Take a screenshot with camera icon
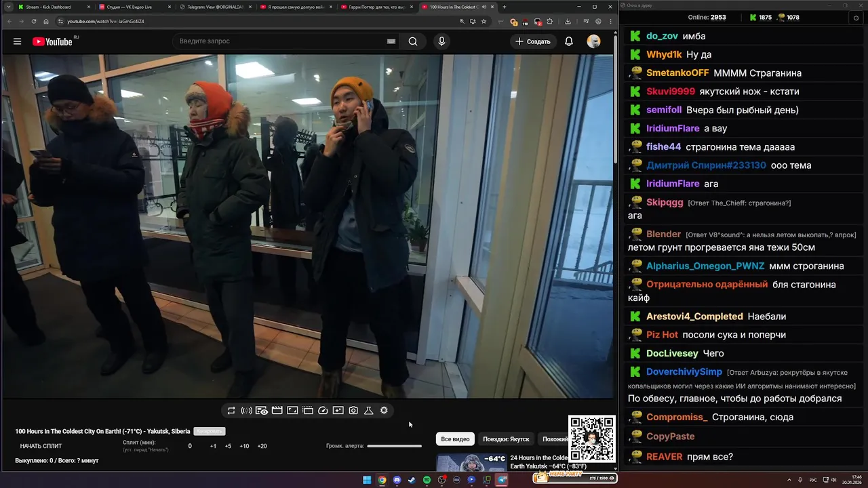The image size is (868, 488). (x=353, y=411)
